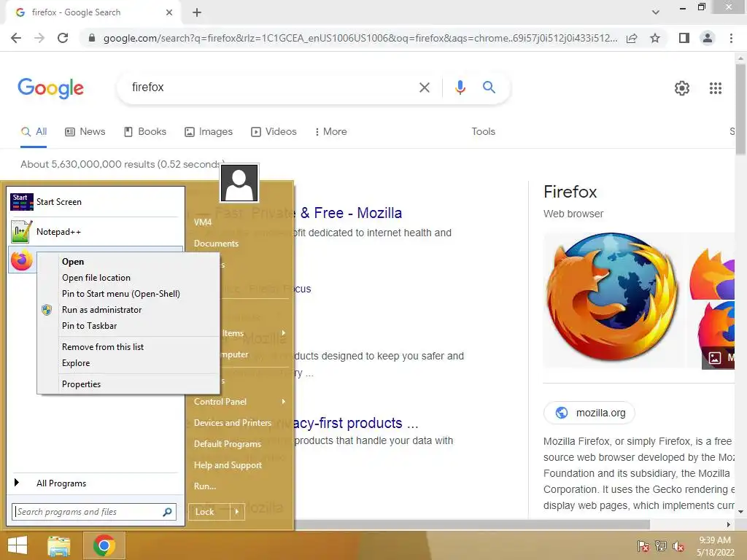Open the tab search chevron
The height and width of the screenshot is (560, 747).
(x=656, y=12)
